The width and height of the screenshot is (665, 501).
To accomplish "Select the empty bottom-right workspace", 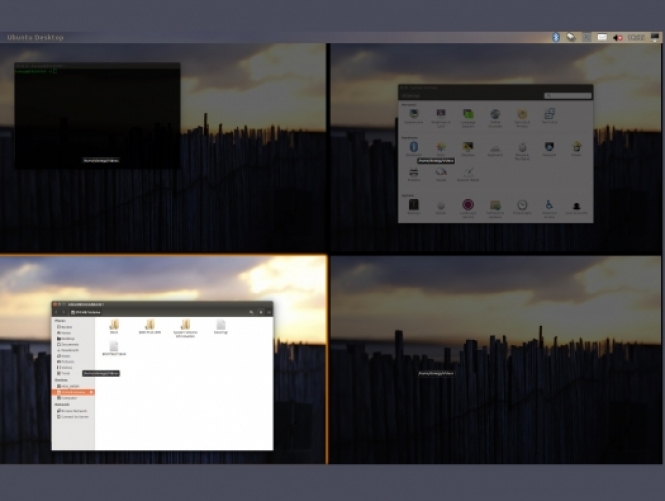I will coord(496,420).
